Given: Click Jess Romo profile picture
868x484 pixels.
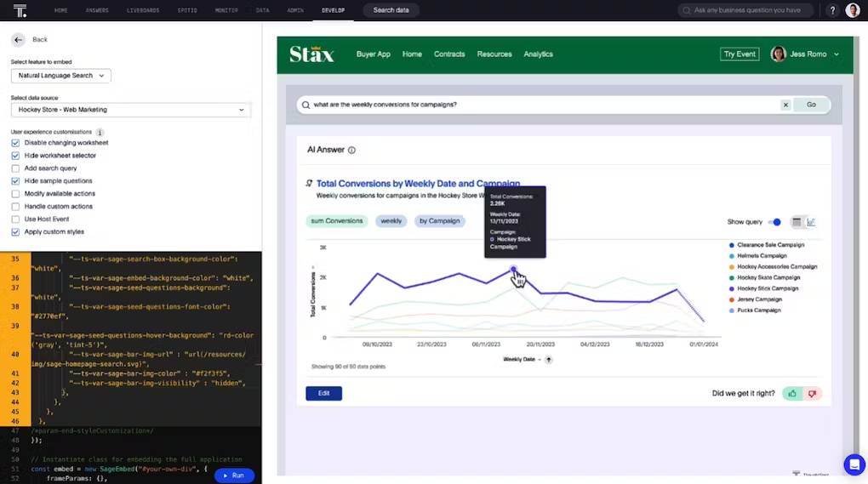Looking at the screenshot, I should click(x=779, y=54).
